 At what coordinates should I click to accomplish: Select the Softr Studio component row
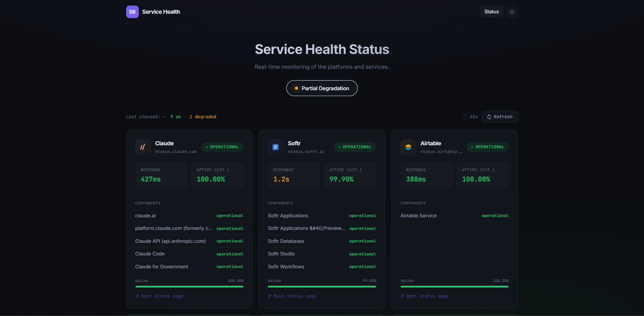tap(322, 254)
